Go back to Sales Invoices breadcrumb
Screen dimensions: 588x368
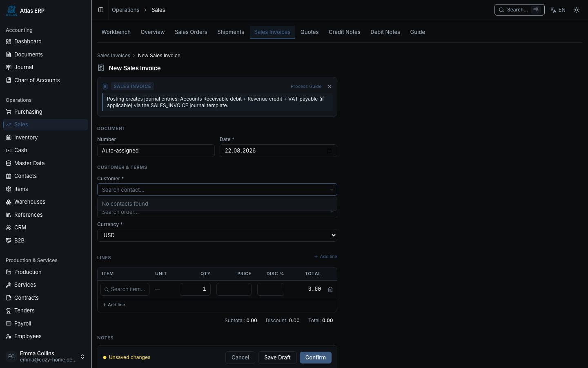pos(114,56)
